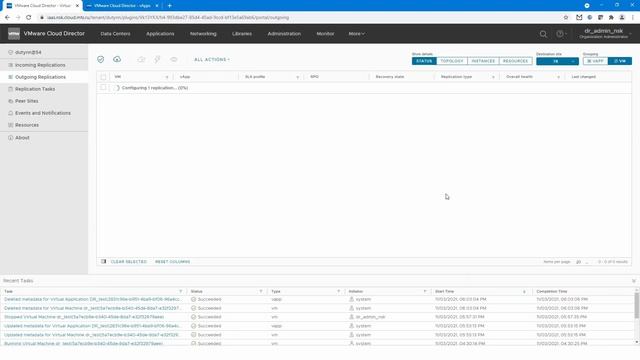Screen dimensions: 640x360
Task: Show TOPOLOGY details tab
Action: point(452,61)
